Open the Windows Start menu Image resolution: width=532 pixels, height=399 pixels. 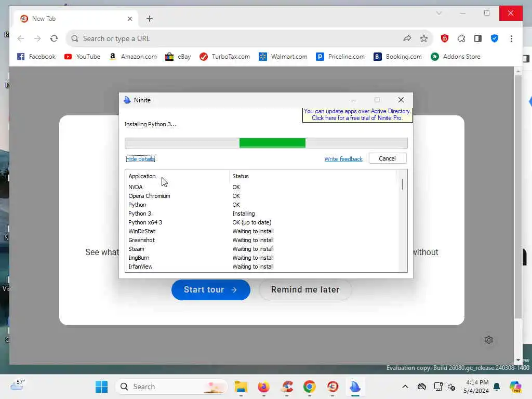pos(101,387)
